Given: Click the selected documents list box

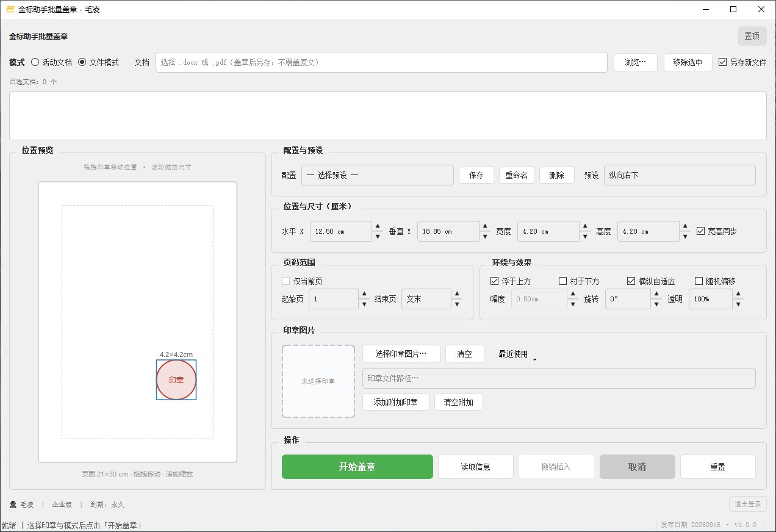Looking at the screenshot, I should [x=388, y=116].
